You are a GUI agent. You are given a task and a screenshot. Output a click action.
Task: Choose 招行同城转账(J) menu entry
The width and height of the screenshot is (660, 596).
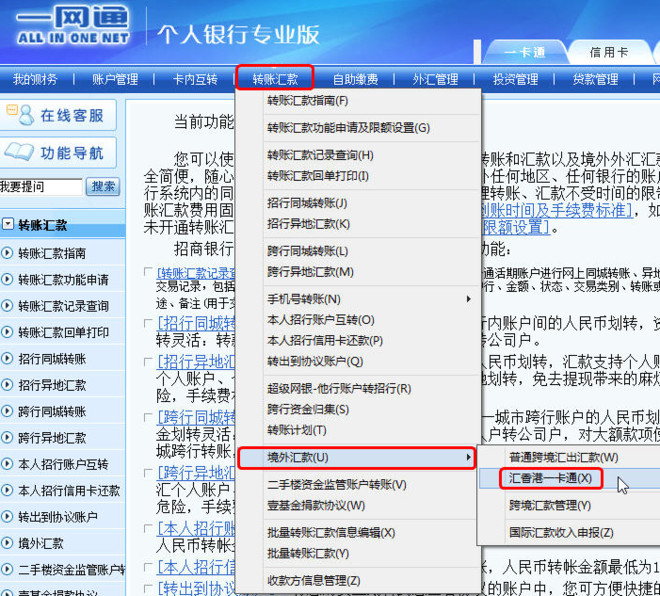307,203
